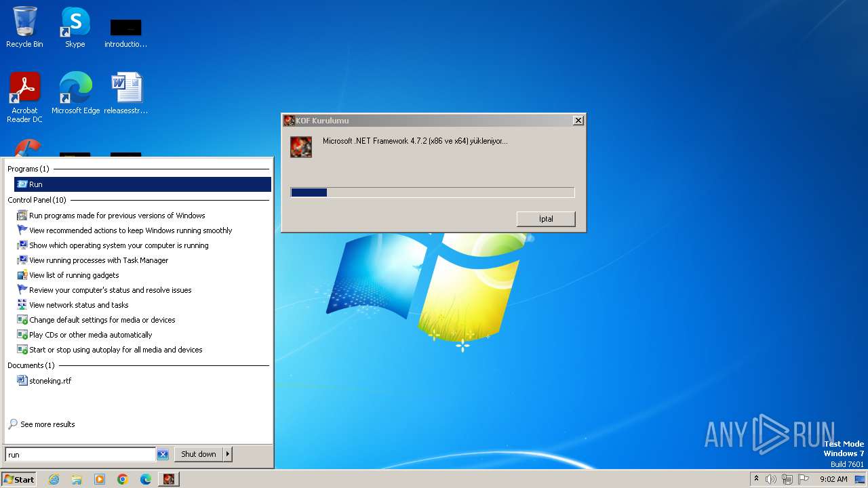Screen dimensions: 868x488
Task: Switch to KOF setup taskbar item
Action: pyautogui.click(x=168, y=479)
